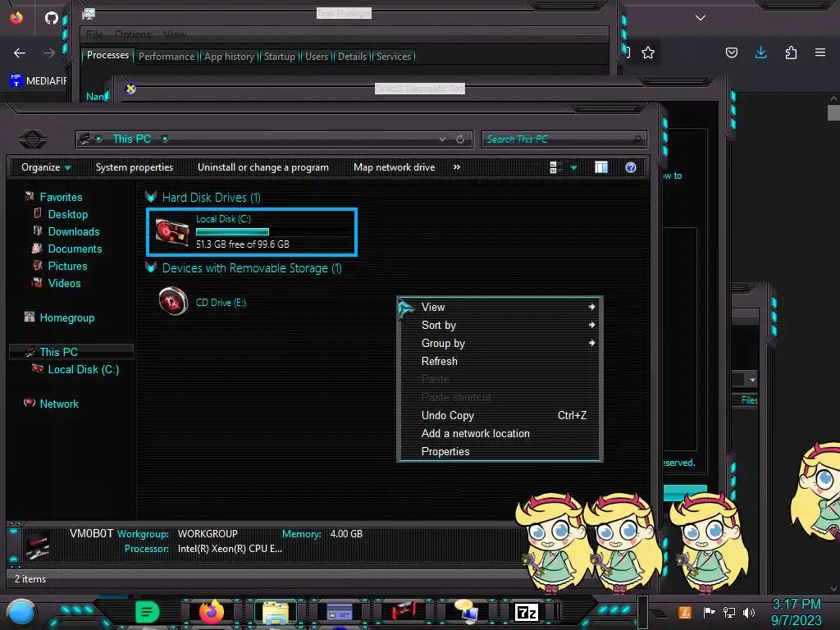Open the address bar history dropdown

point(442,139)
